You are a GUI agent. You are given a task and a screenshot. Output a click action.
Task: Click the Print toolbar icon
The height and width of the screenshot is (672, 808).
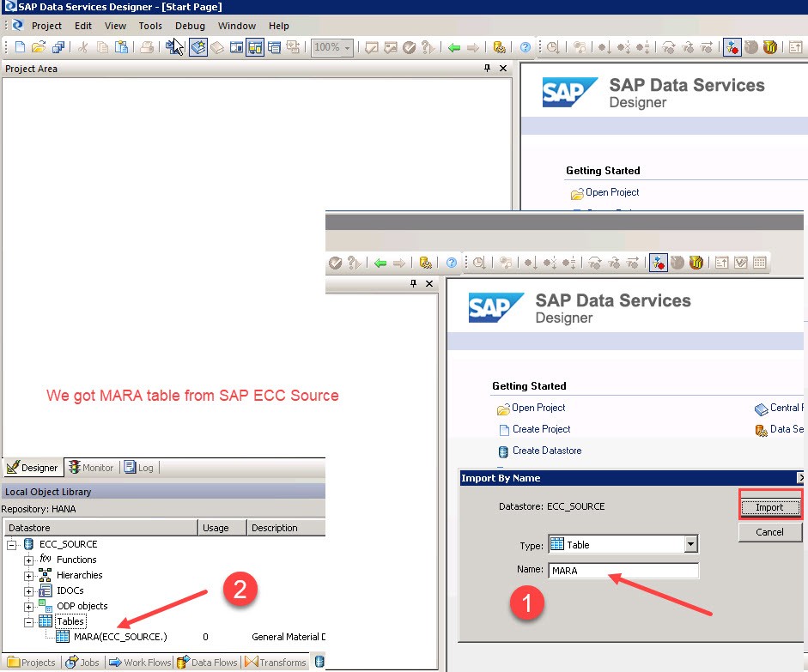pyautogui.click(x=147, y=47)
